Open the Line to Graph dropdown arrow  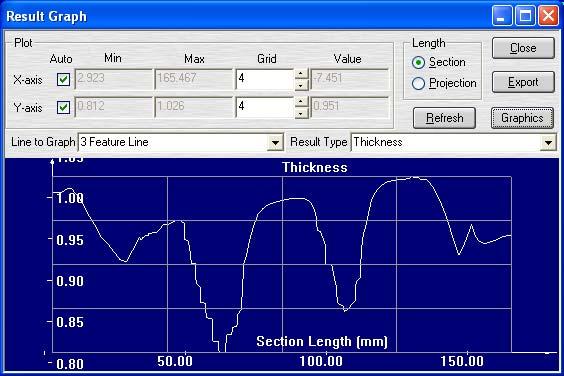(276, 142)
